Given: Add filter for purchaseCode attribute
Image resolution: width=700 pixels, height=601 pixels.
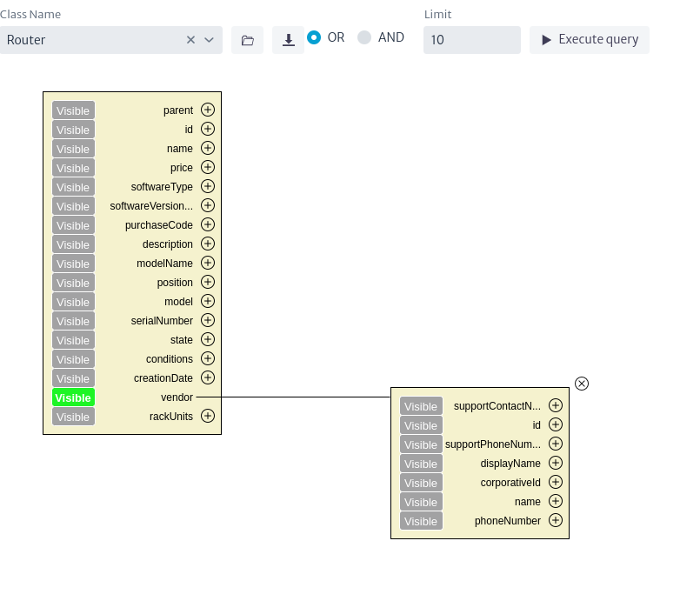Looking at the screenshot, I should point(208,224).
